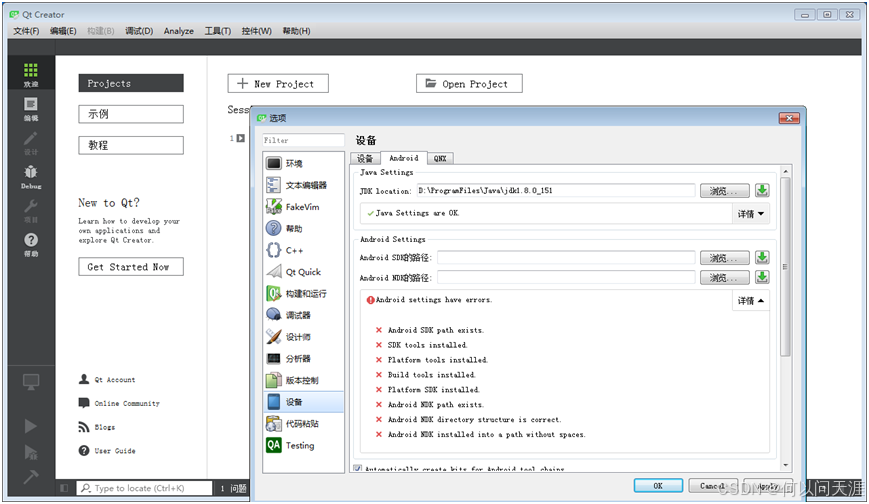Select 分析器 category in options list
The image size is (869, 504).
(x=303, y=358)
